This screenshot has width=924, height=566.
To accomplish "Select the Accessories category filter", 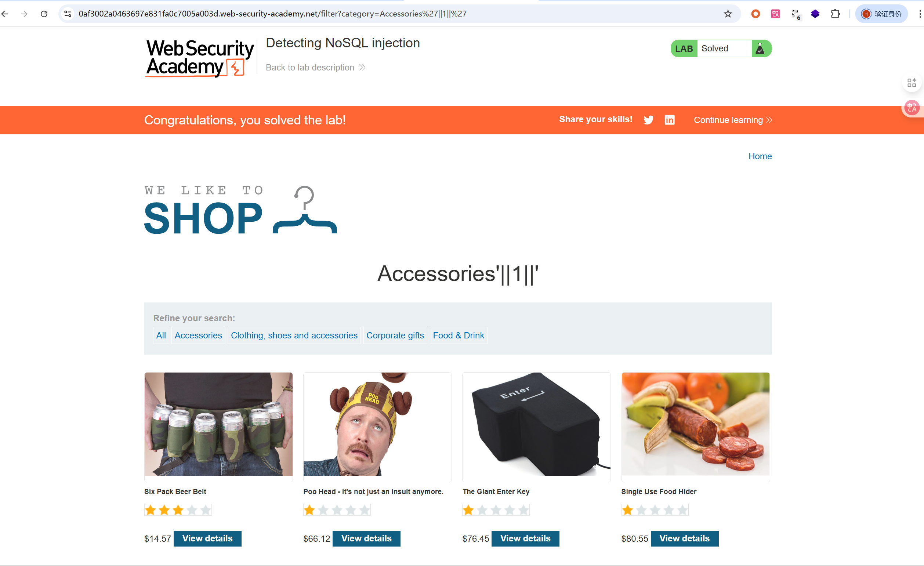I will (198, 335).
